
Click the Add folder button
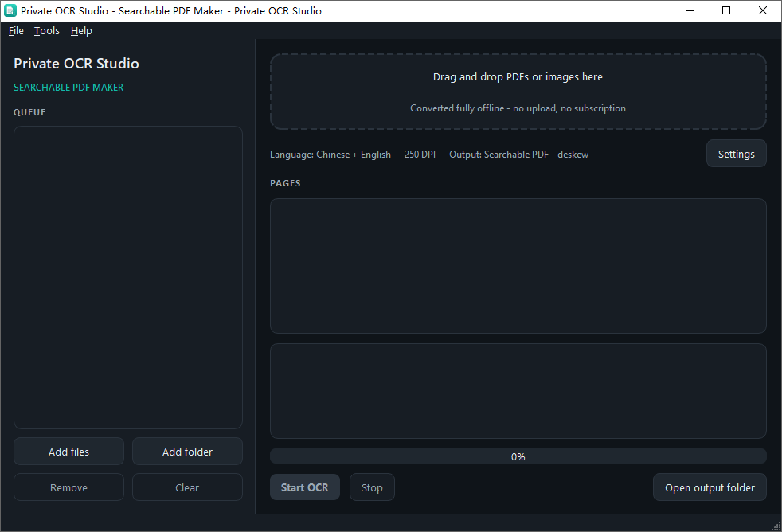click(x=187, y=452)
